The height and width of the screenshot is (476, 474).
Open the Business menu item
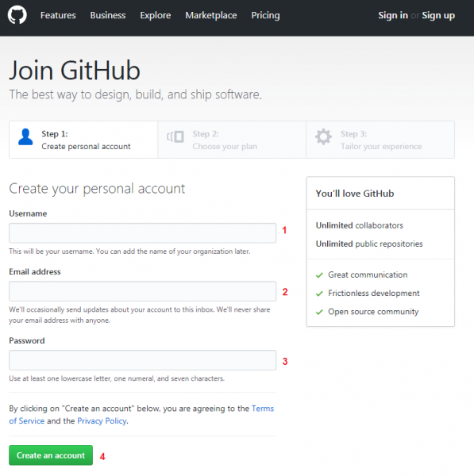pos(108,15)
